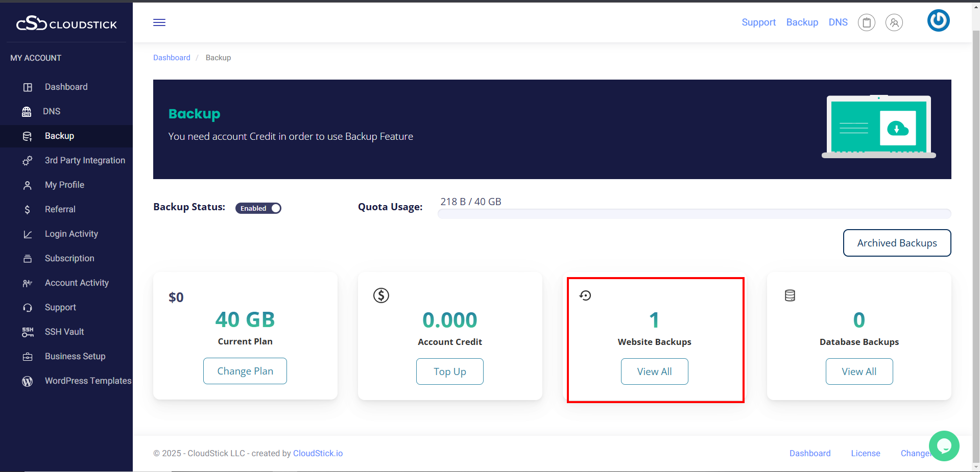Click the Account Credit dollar icon

tap(381, 295)
